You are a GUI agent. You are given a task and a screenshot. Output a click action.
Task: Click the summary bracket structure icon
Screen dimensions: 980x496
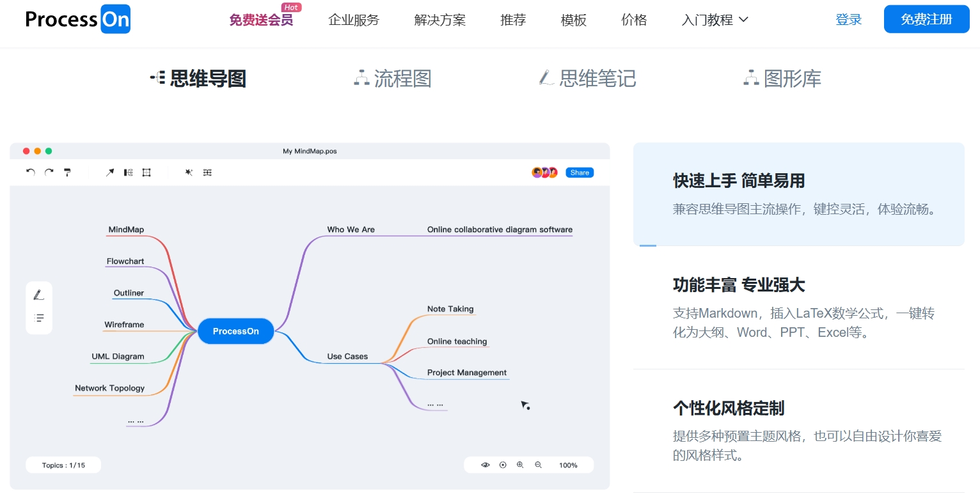129,173
